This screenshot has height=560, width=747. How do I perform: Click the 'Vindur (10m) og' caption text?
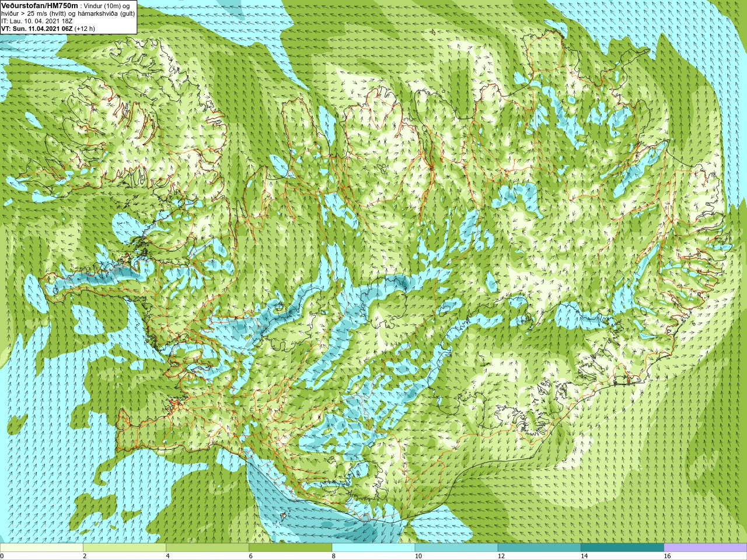[x=108, y=5]
